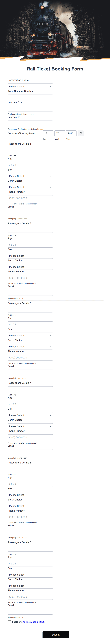Viewport: 110px width, 644px height.
Task: Expand Sex dropdown for Passenger 3
Action: point(30,335)
